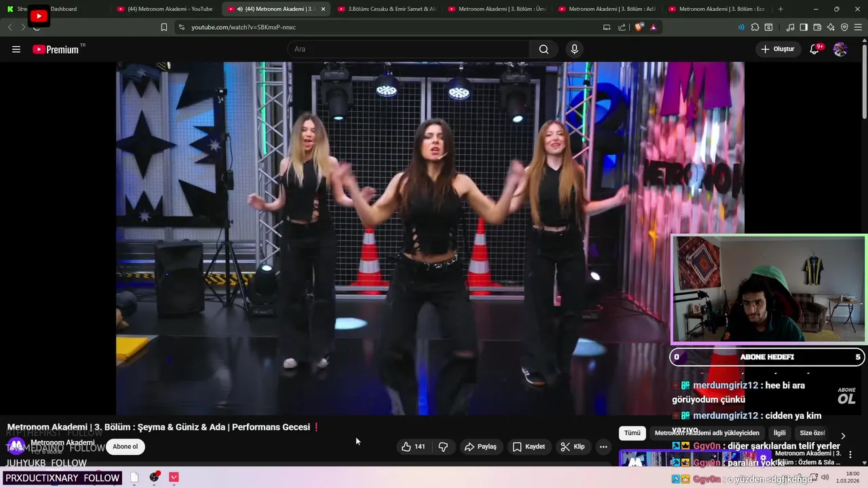Open the system volume tray icon
The height and width of the screenshot is (488, 868).
(825, 477)
